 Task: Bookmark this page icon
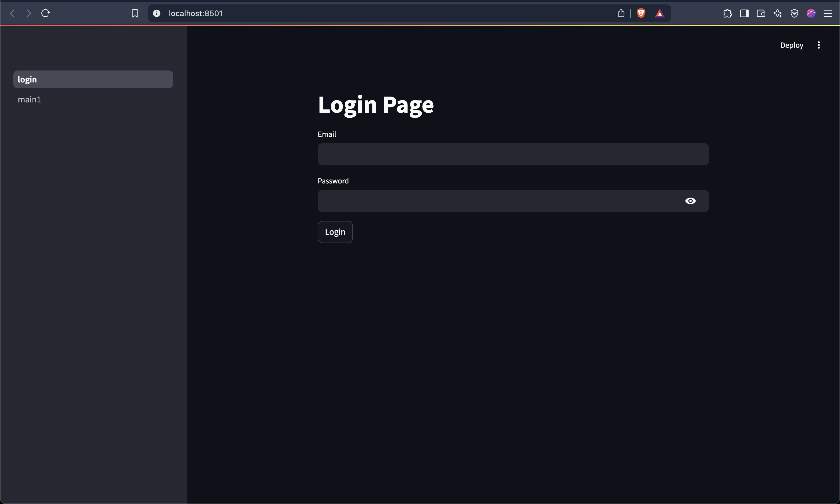pyautogui.click(x=135, y=13)
